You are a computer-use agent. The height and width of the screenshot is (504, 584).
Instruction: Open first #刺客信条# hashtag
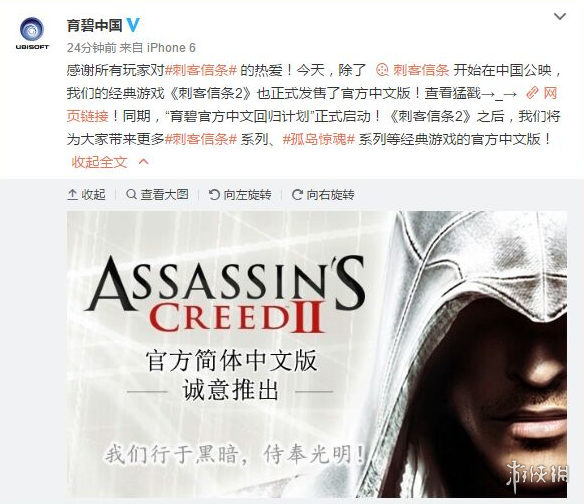point(201,70)
